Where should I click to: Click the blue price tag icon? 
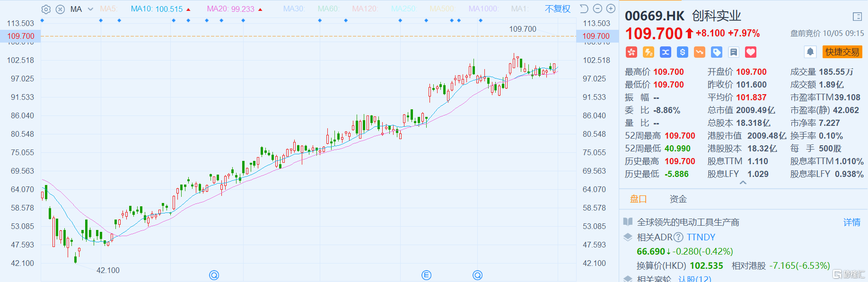point(717,52)
